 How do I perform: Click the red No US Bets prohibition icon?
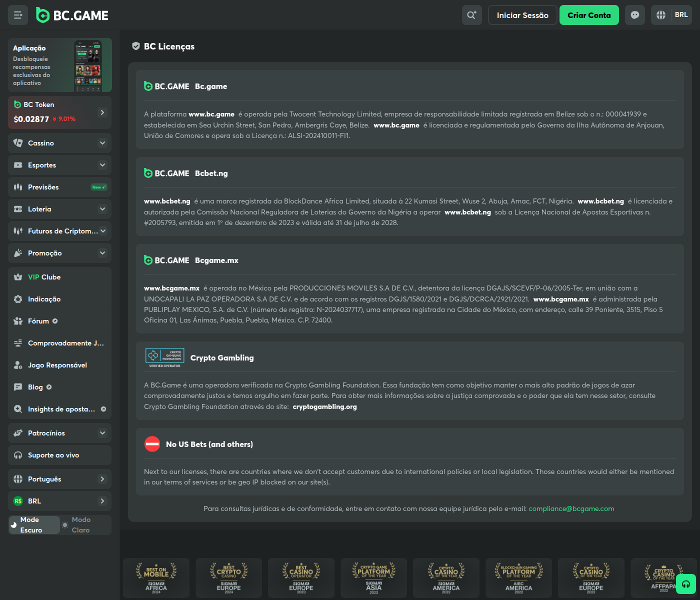pos(152,444)
